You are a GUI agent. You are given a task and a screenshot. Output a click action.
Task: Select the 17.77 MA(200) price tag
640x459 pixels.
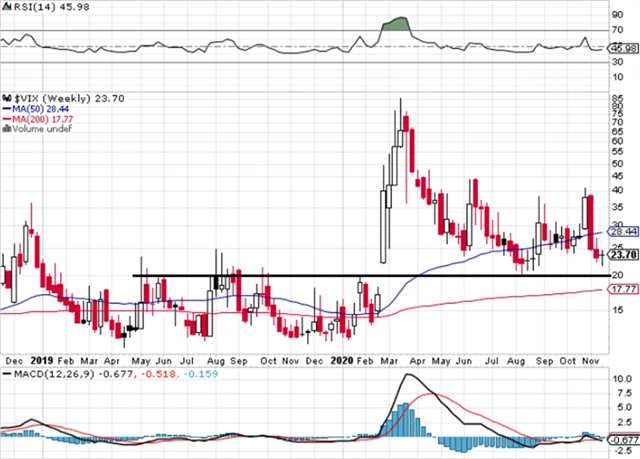coord(623,289)
